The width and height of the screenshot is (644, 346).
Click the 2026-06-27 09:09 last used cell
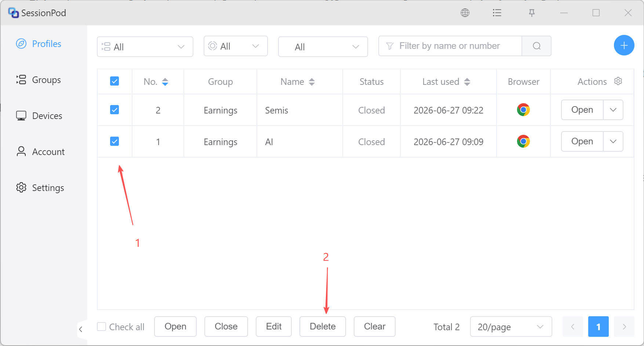448,142
